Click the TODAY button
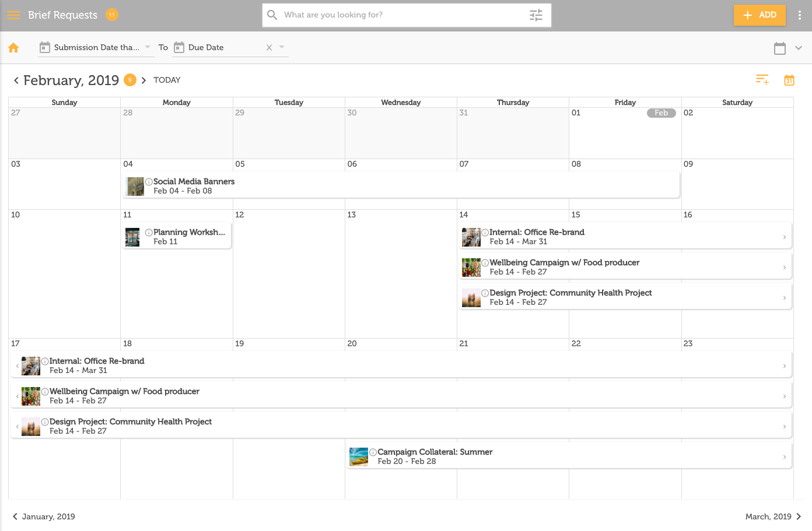Viewport: 812px width, 531px height. tap(167, 80)
